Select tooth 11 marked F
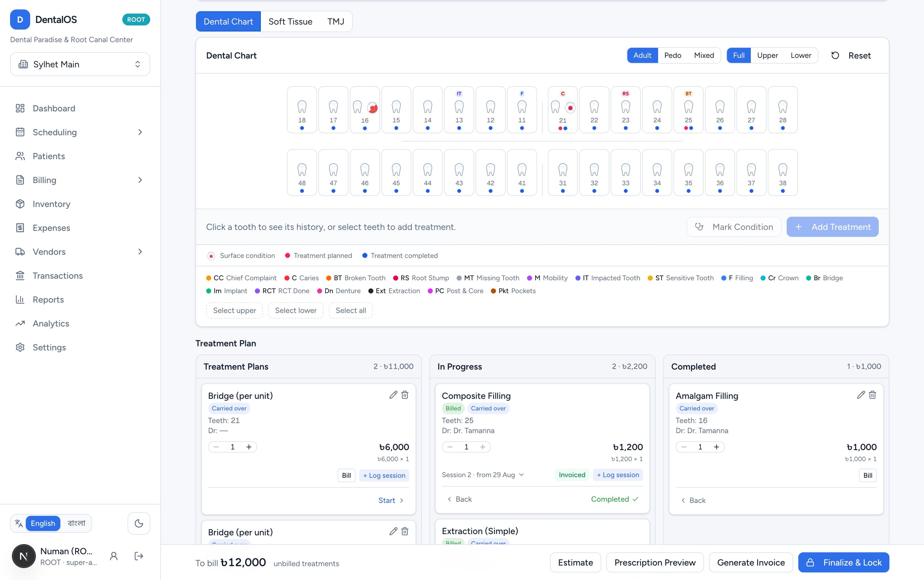The width and height of the screenshot is (924, 580). click(522, 110)
